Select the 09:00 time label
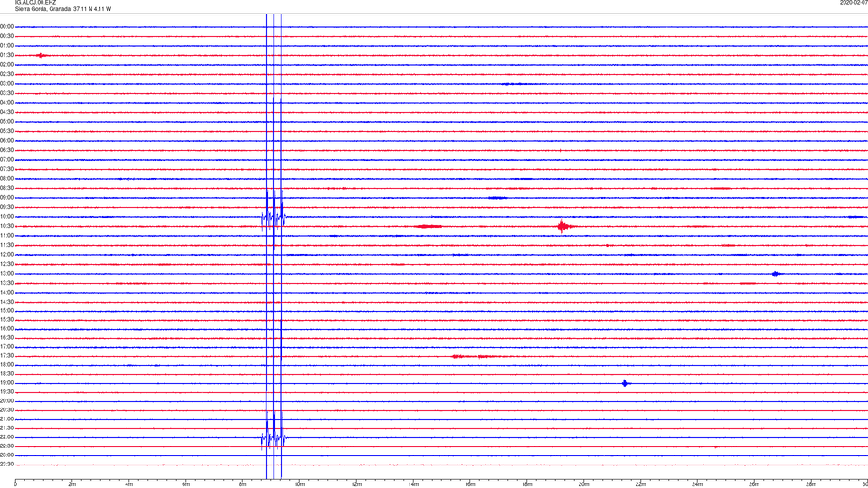Image resolution: width=868 pixels, height=488 pixels. [6, 198]
